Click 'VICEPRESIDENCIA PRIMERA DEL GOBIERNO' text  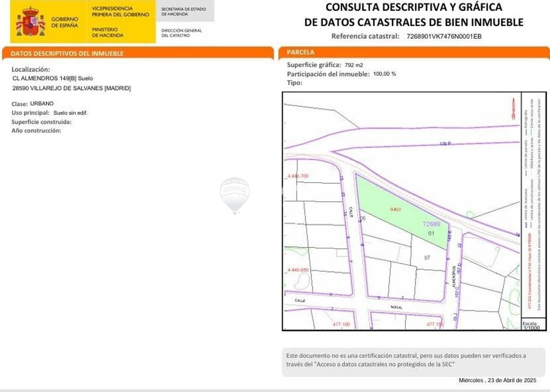pyautogui.click(x=120, y=11)
